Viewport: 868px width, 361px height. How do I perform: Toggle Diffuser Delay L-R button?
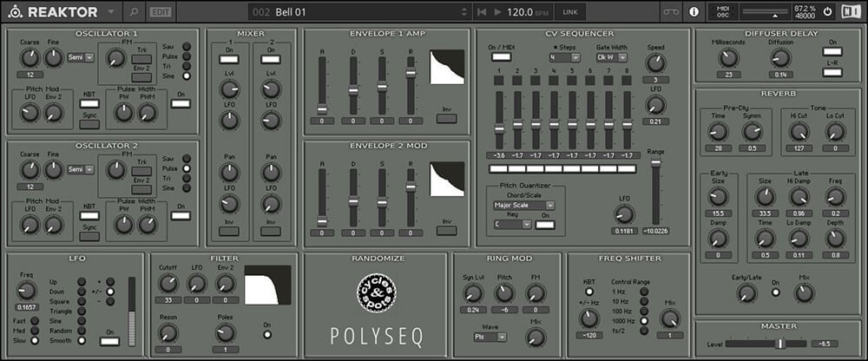832,73
